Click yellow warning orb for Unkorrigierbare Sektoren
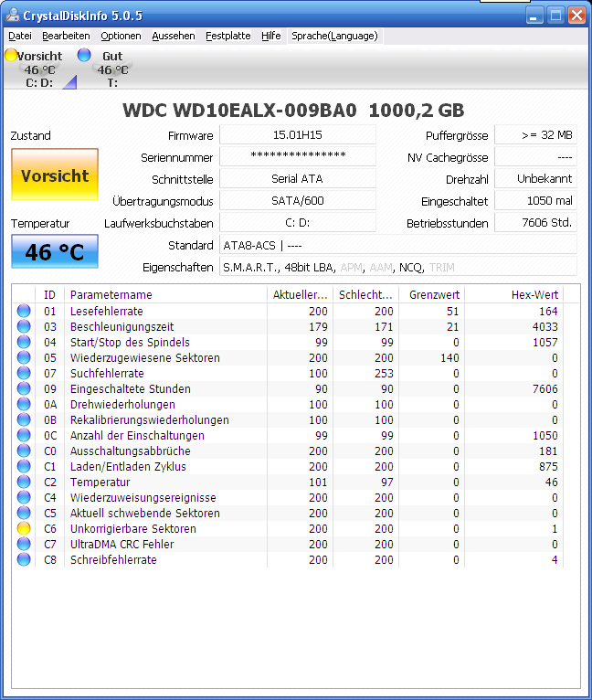Image resolution: width=592 pixels, height=700 pixels. 24,528
